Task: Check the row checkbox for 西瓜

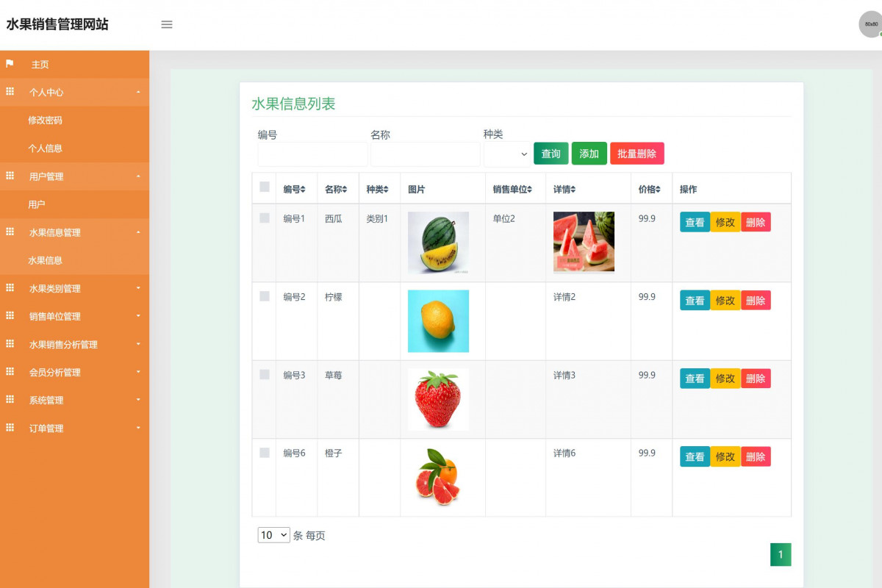Action: [263, 218]
